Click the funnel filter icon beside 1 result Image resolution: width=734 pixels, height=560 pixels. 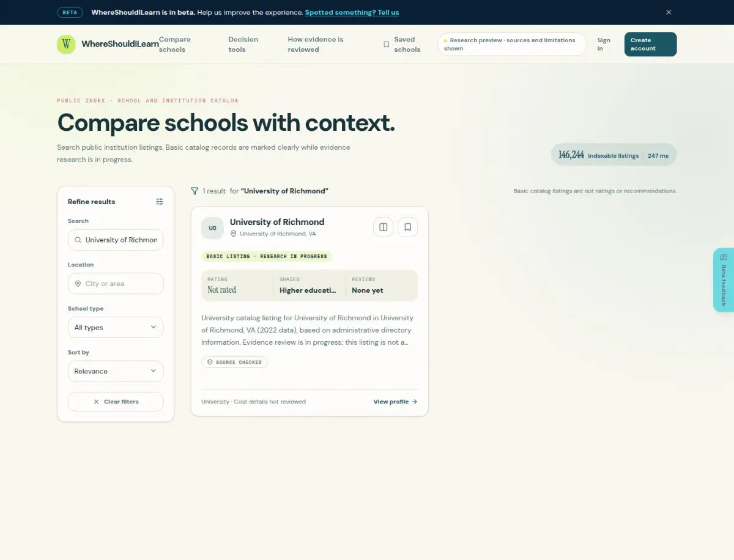click(195, 191)
